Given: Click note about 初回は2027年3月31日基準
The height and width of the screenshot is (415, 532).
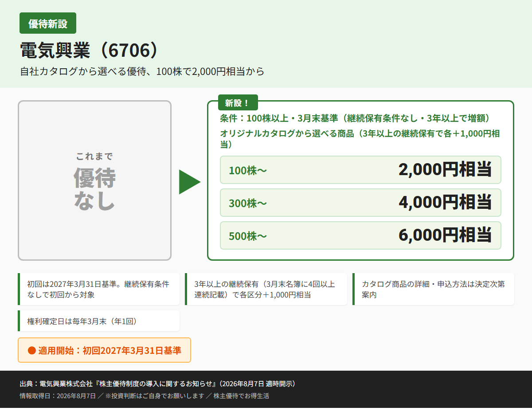Looking at the screenshot, I should click(99, 289).
